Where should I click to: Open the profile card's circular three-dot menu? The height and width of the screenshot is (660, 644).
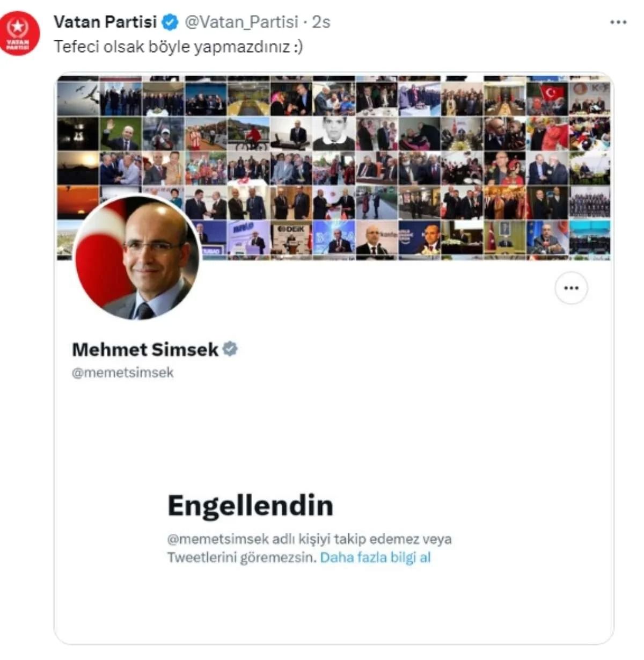point(571,288)
